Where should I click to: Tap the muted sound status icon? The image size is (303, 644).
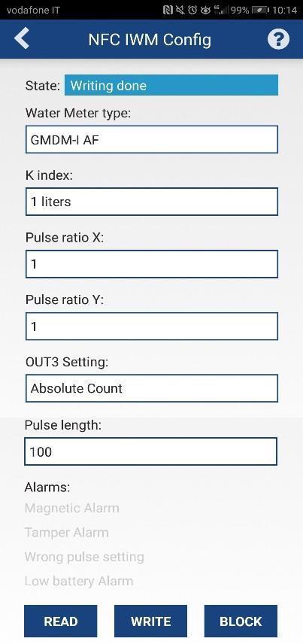point(180,11)
